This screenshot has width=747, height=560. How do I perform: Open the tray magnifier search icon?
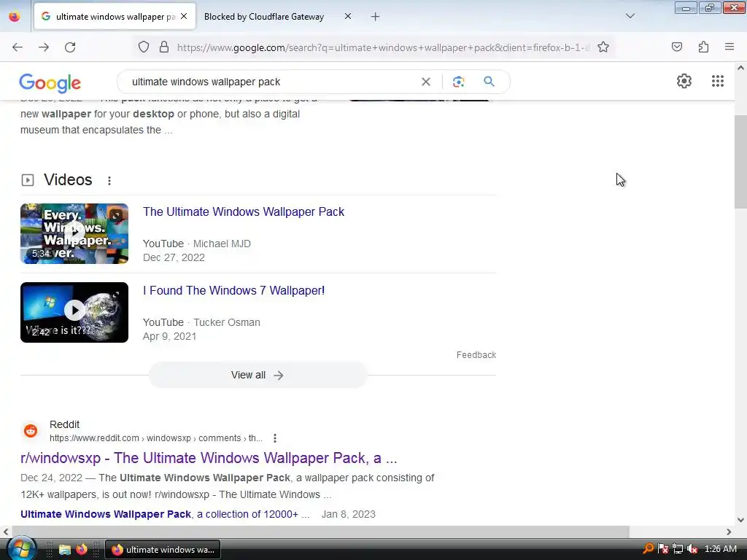click(649, 549)
